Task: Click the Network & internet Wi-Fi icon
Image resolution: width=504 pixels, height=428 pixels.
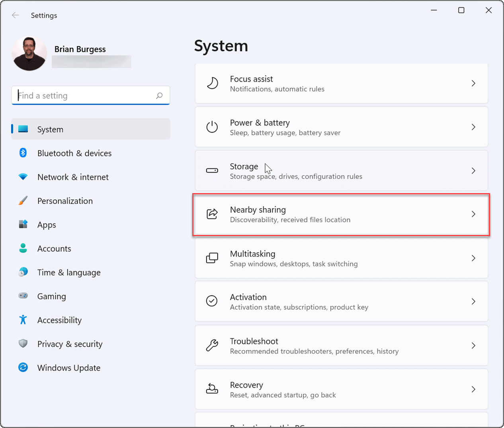Action: [23, 177]
